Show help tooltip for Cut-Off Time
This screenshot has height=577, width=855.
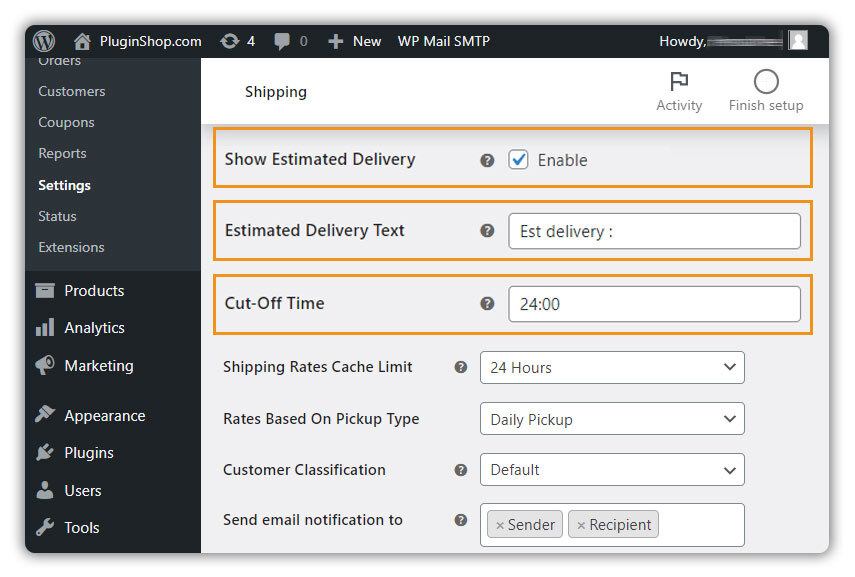[x=487, y=304]
